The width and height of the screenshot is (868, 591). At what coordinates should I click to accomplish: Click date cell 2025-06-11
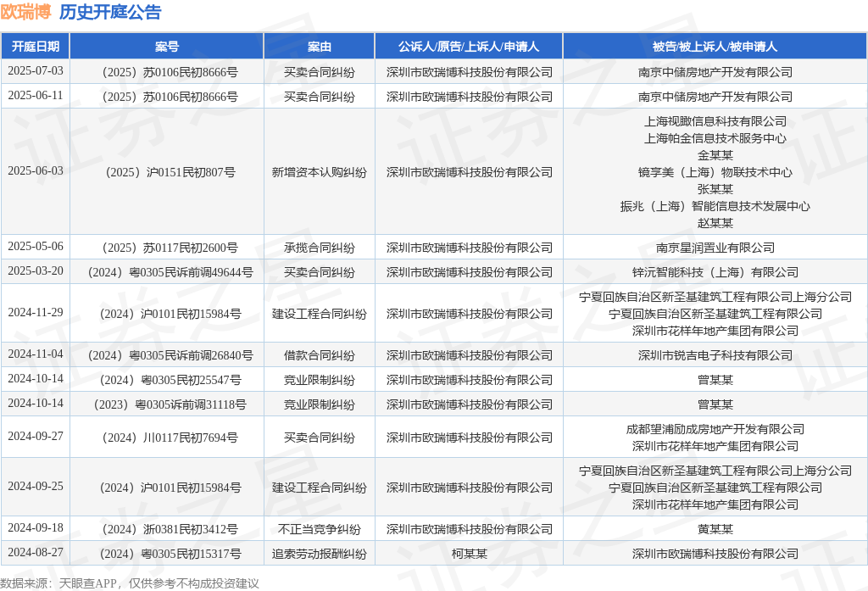pyautogui.click(x=36, y=95)
